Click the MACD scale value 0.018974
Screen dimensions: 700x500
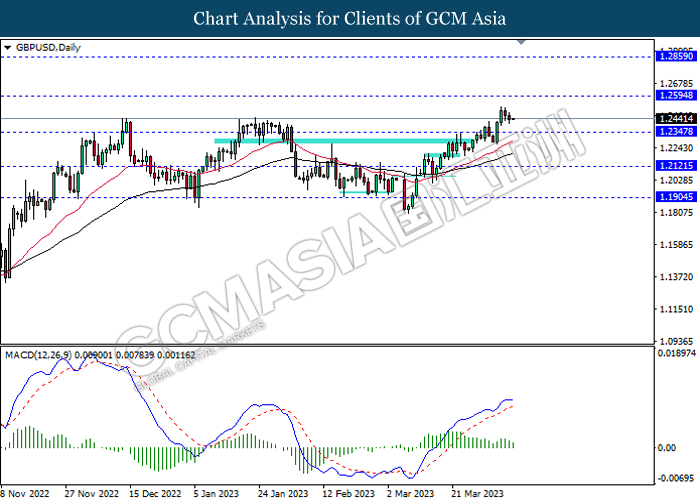tap(677, 353)
